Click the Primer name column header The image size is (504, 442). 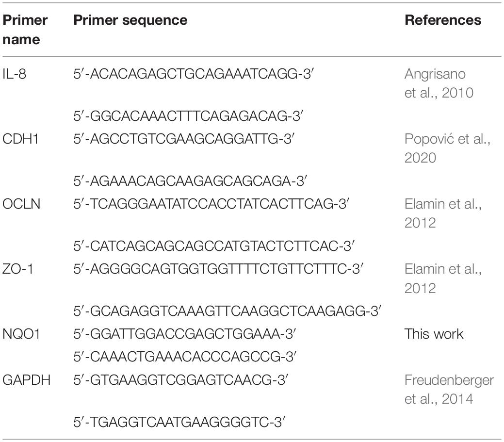point(25,30)
